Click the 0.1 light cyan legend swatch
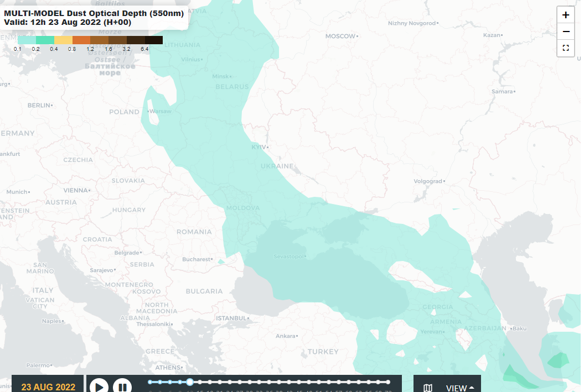Image resolution: width=584 pixels, height=392 pixels. point(27,40)
